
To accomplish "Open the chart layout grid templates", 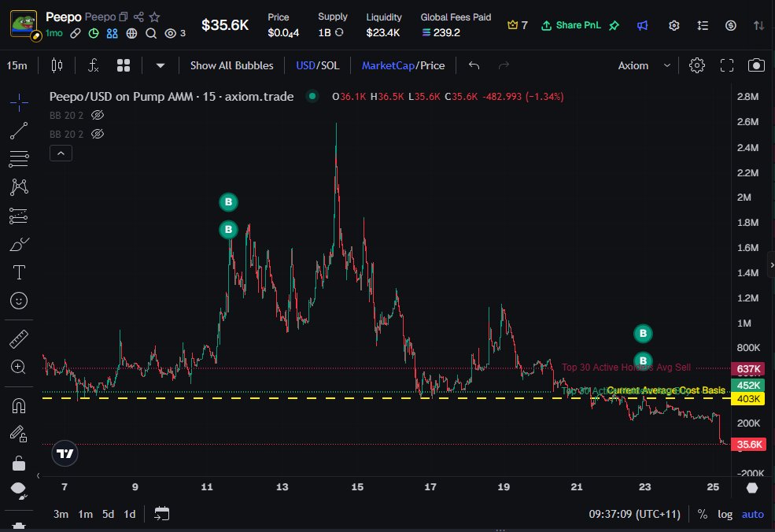I will pyautogui.click(x=124, y=65).
